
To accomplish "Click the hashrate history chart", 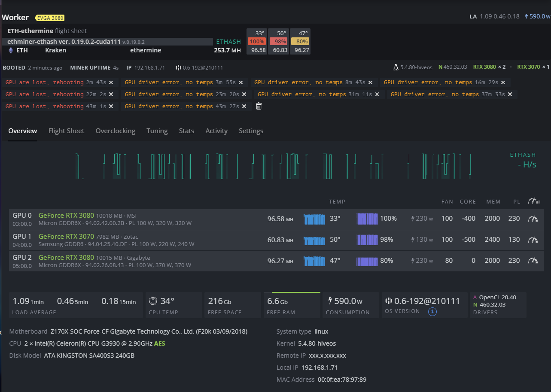I will (274, 166).
